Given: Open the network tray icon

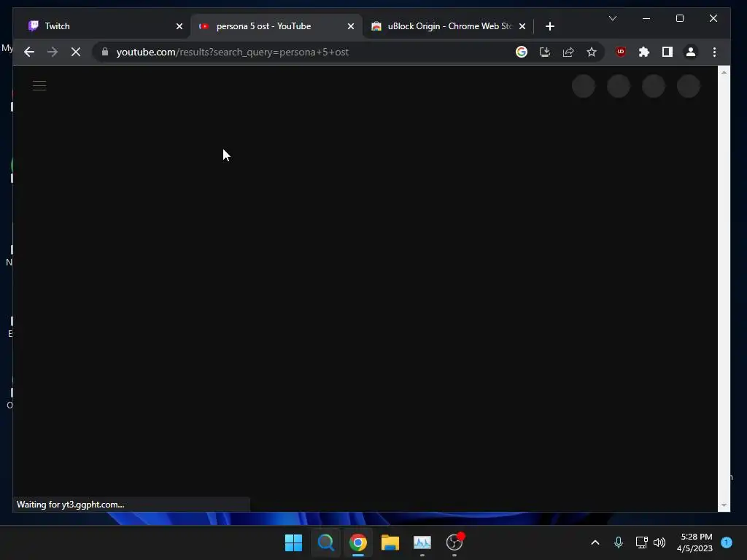Looking at the screenshot, I should point(641,542).
